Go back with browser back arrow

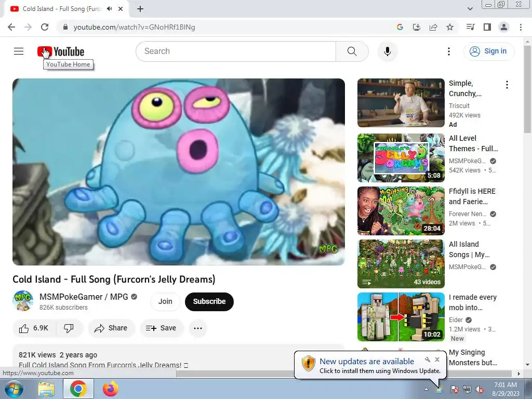(11, 27)
